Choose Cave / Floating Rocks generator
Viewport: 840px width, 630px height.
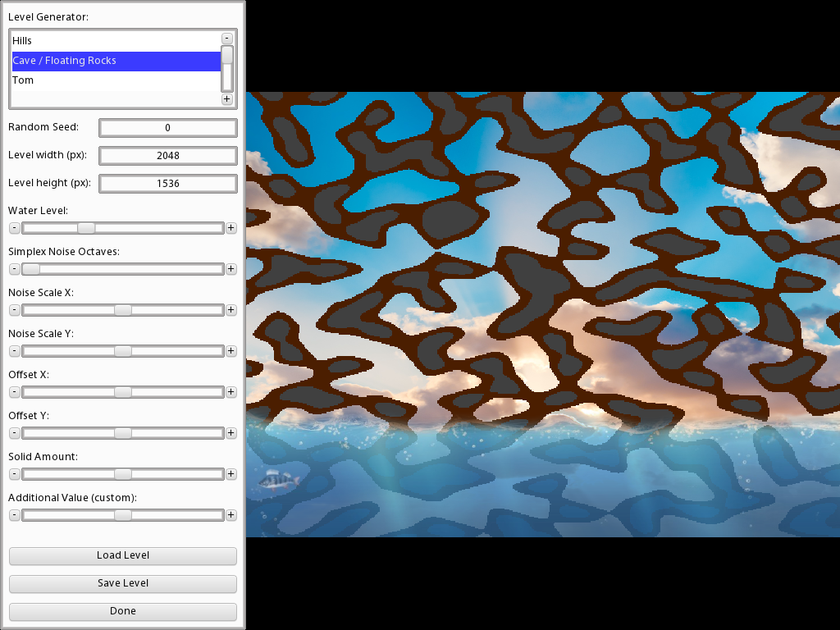[x=115, y=61]
